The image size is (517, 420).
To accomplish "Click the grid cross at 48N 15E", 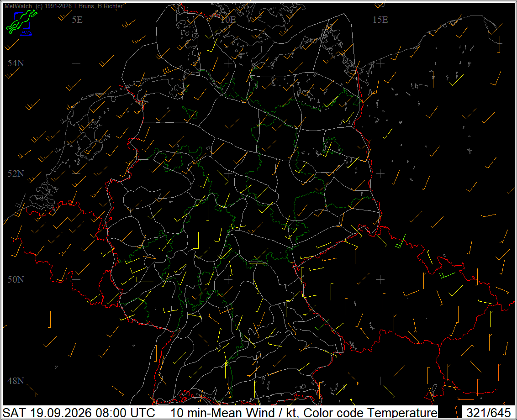I will tap(380, 381).
